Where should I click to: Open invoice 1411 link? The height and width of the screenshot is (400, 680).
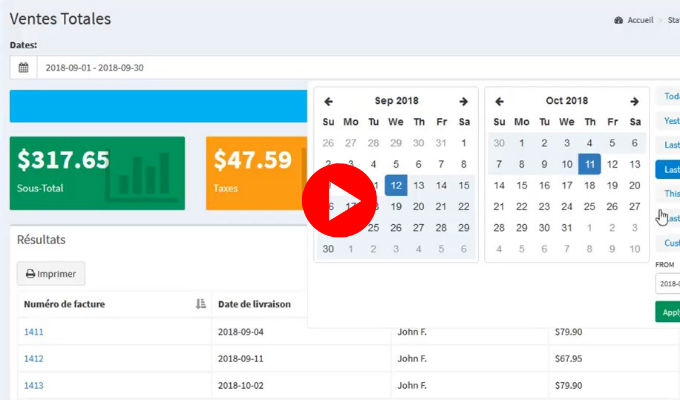click(33, 331)
